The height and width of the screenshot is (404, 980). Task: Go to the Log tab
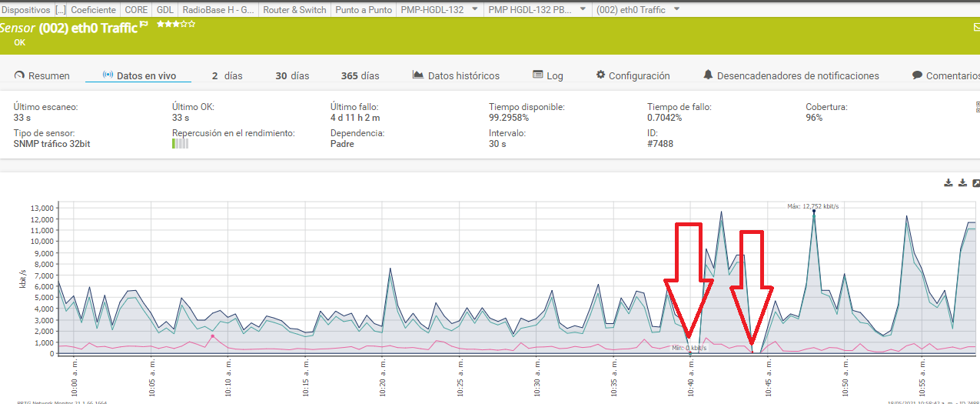(547, 75)
